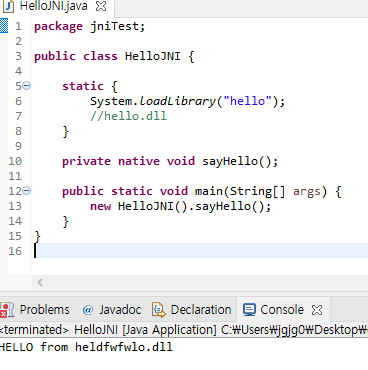Open the Javadoc tab
Image resolution: width=368 pixels, height=370 pixels.
click(120, 310)
